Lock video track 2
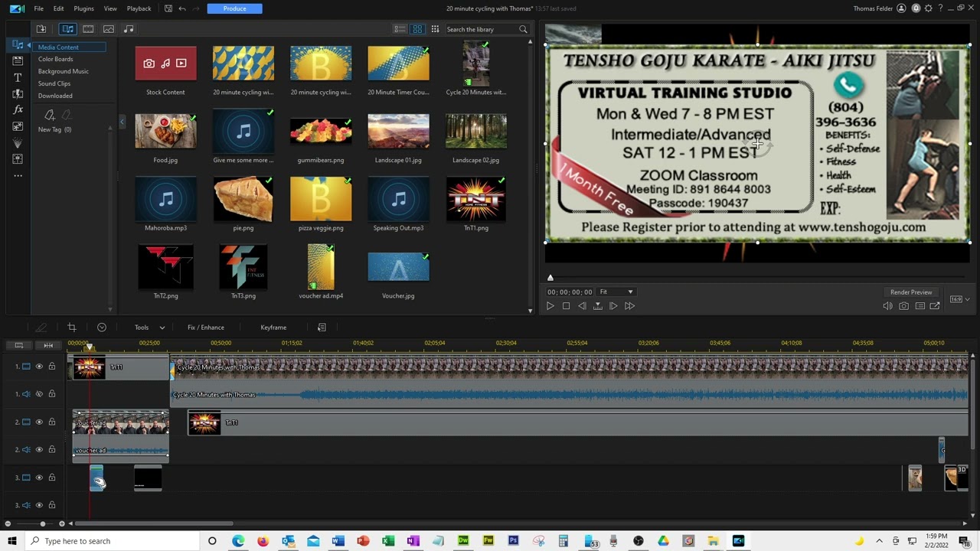Viewport: 980px width, 551px height. point(52,422)
